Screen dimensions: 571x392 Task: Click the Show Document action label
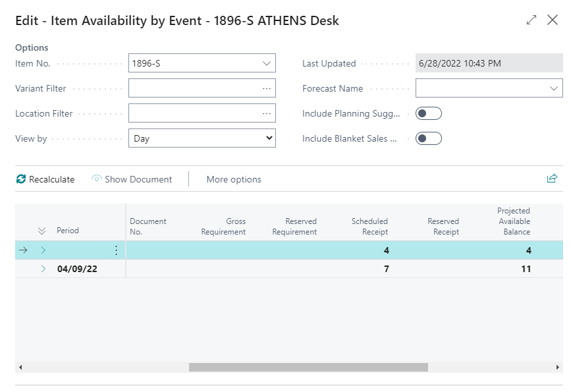[x=138, y=179]
